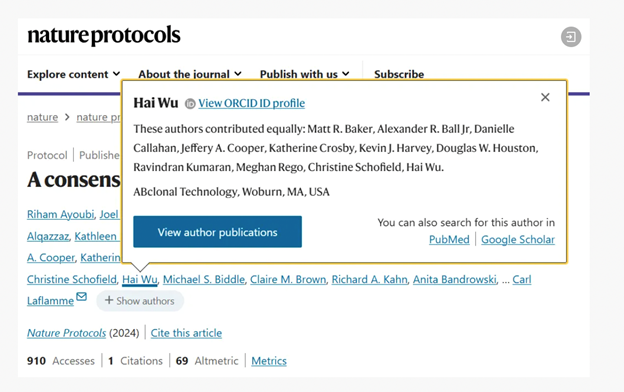
Task: Click the email envelope icon after Laflamme
Action: point(82,296)
